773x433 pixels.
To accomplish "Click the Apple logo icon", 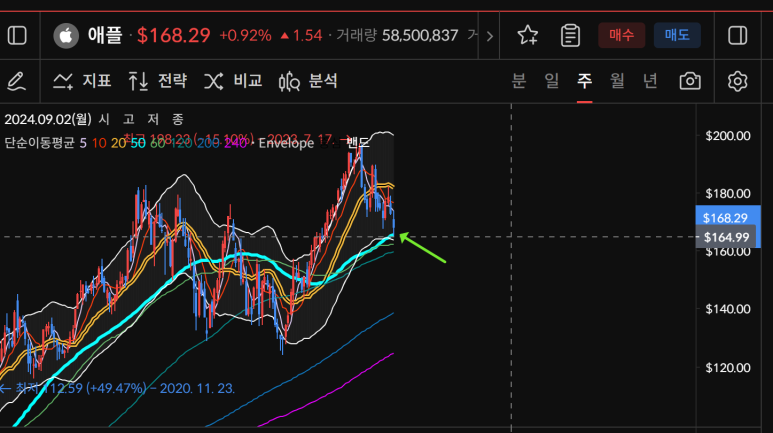I will [x=66, y=36].
